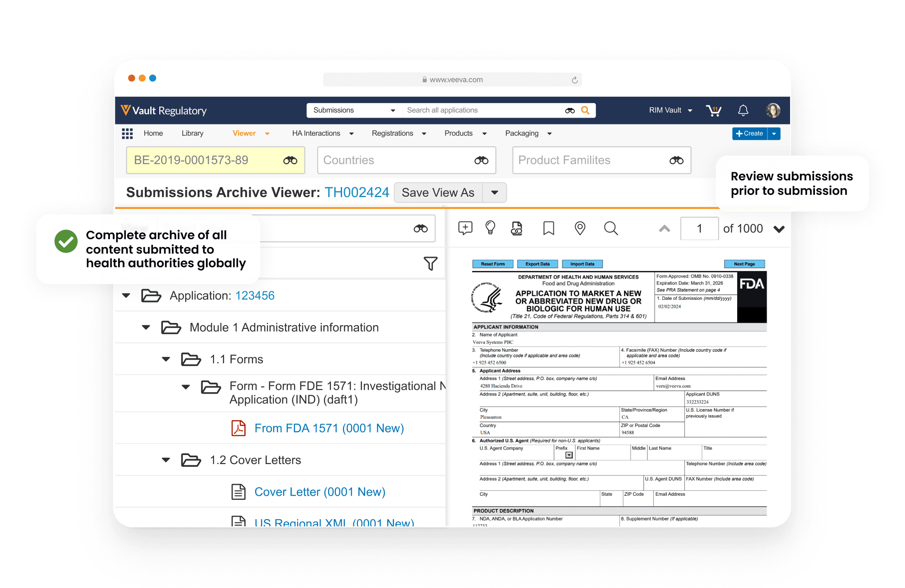Click the lightbulb icon in viewer toolbar
This screenshot has width=905, height=588.
pos(490,228)
